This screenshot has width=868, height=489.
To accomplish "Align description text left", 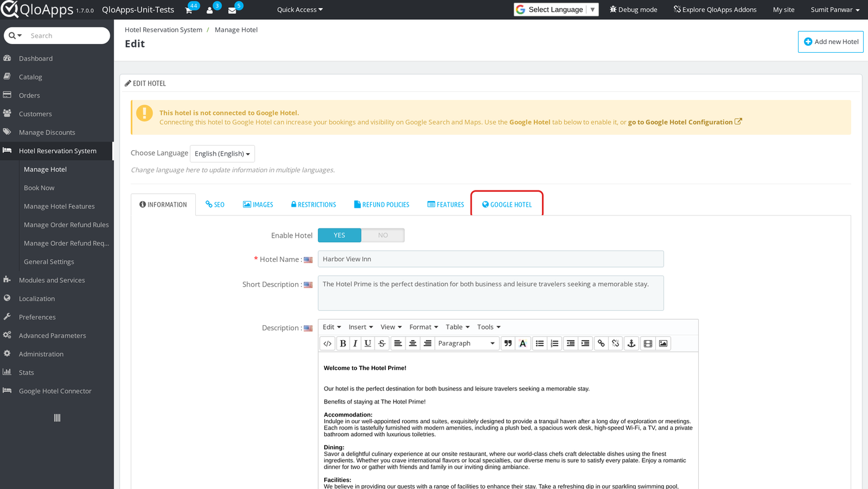I will pos(398,343).
